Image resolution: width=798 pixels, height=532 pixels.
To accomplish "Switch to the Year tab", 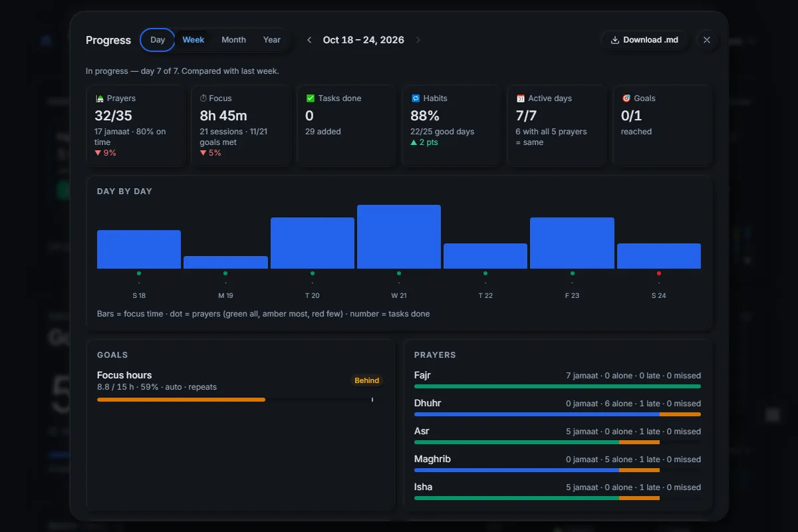I will point(271,40).
